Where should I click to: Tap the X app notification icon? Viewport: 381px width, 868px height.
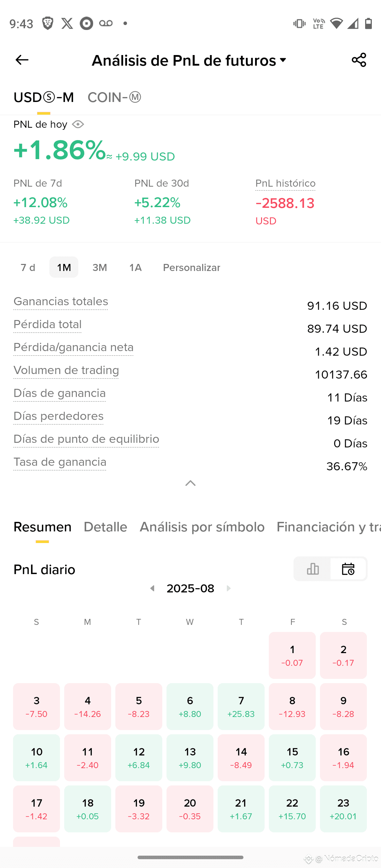click(67, 23)
